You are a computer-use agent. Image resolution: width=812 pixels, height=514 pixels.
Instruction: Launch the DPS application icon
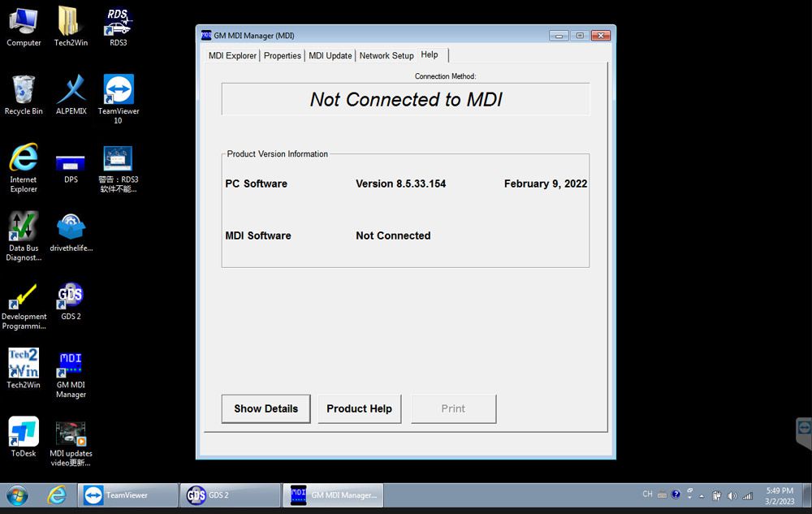pos(70,162)
